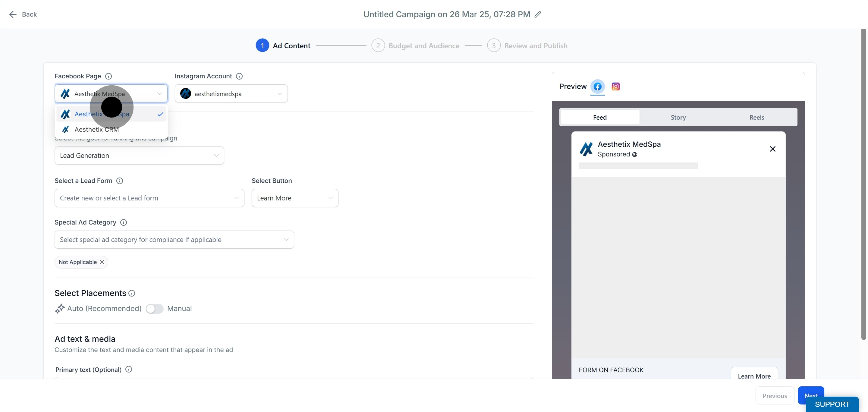Screen dimensions: 868x412
Task: Click info icon next to Special Ad Category
Action: (124, 222)
